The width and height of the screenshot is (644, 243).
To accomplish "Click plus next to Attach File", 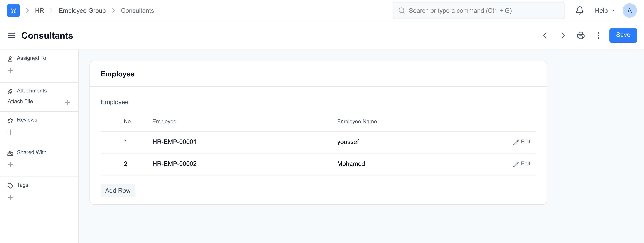I will [67, 102].
